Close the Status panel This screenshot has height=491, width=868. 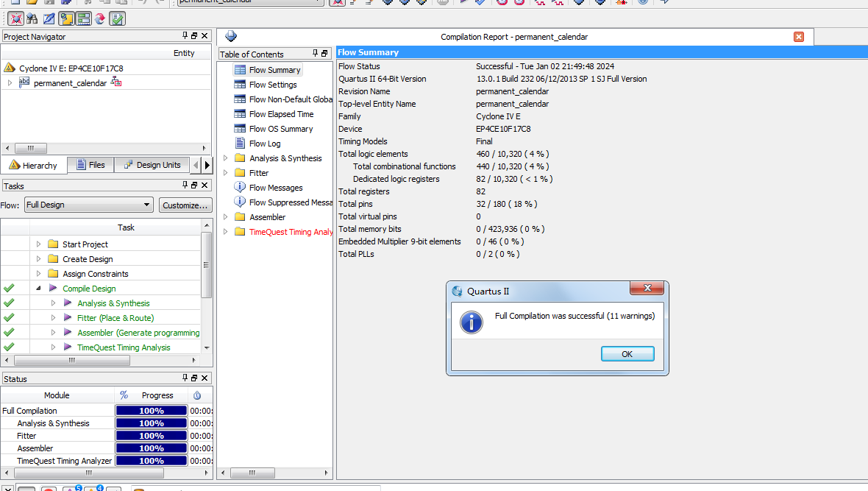(204, 378)
